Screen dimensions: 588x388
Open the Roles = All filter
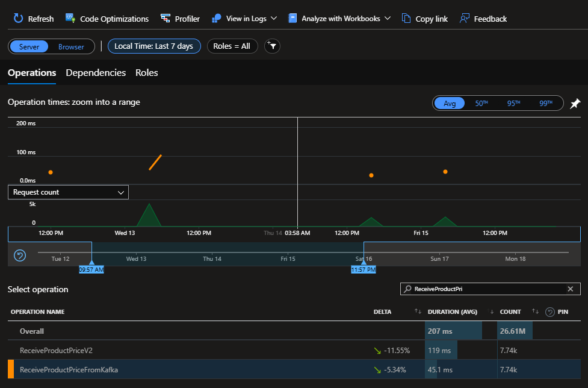232,46
